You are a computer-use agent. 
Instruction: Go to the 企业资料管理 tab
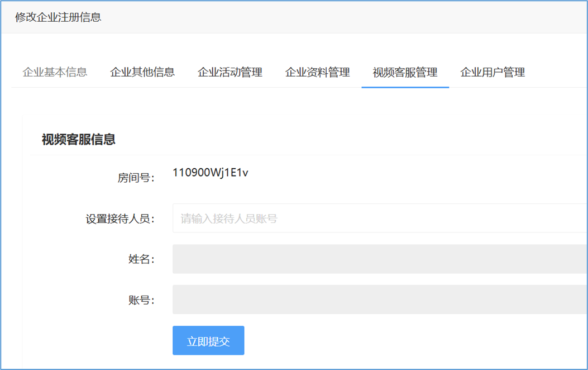coord(318,72)
